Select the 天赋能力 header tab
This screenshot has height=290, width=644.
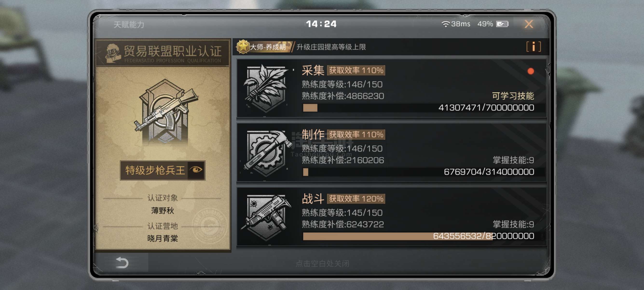129,25
